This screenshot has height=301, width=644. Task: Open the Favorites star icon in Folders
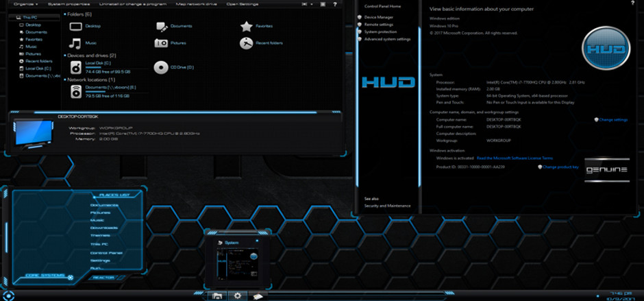(247, 26)
